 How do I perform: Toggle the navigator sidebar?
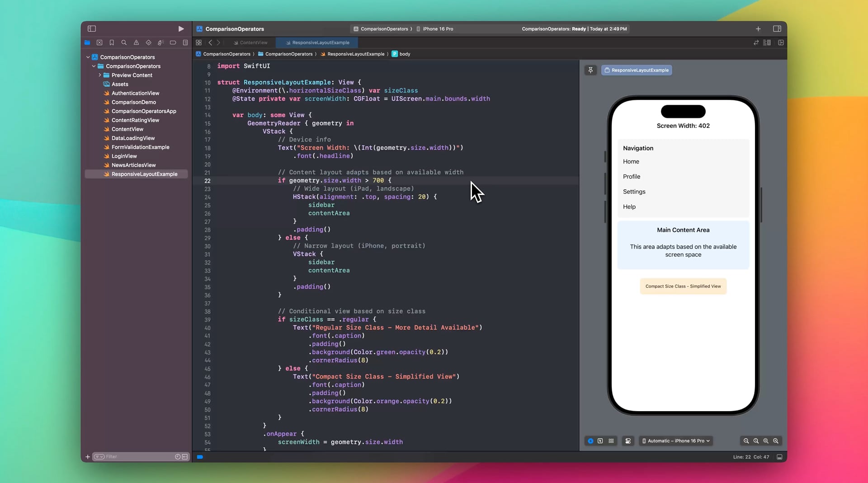pos(92,29)
